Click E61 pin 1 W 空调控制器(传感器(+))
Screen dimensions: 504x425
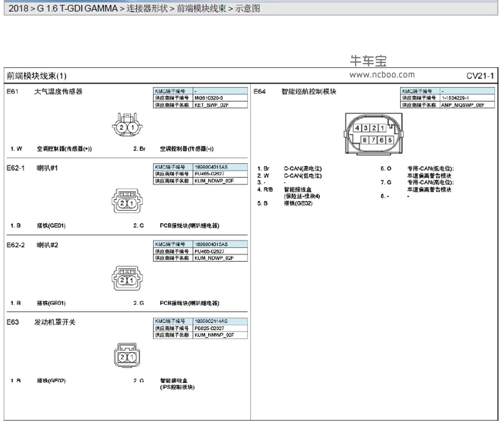pyautogui.click(x=51, y=149)
